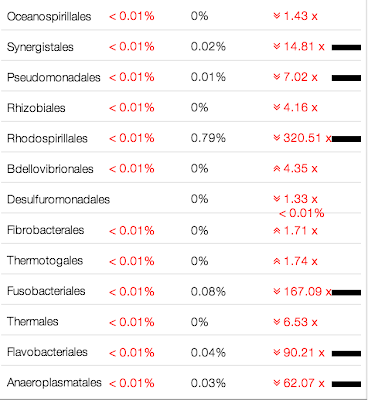This screenshot has width=368, height=400.
Task: Select the Desulfuromonadales taxon label
Action: coord(58,200)
